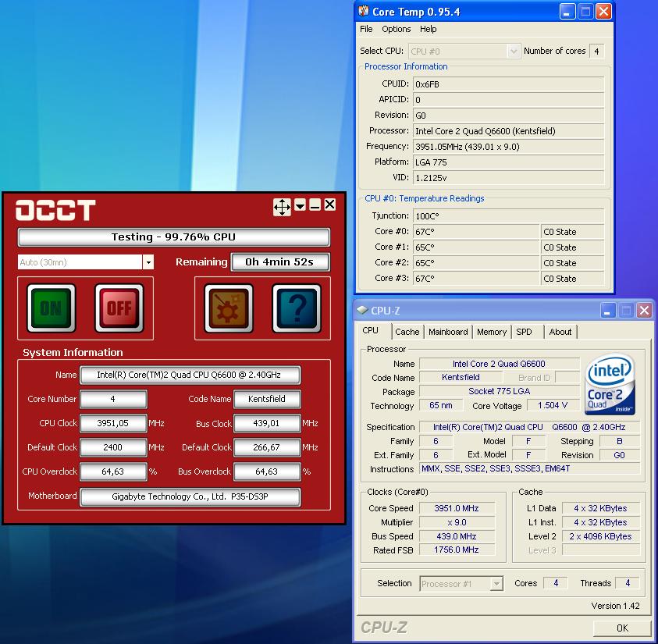Open the Options menu in Core Temp
The height and width of the screenshot is (644, 658).
click(397, 29)
